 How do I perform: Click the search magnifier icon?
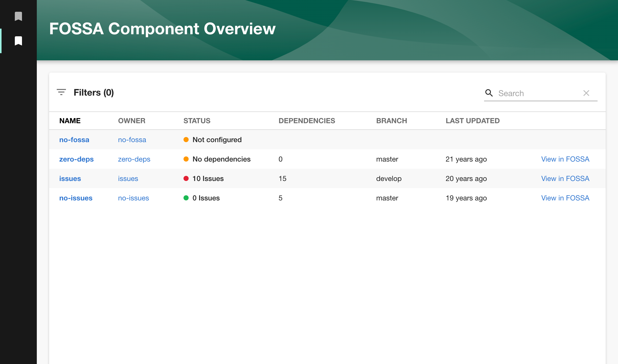pyautogui.click(x=489, y=93)
